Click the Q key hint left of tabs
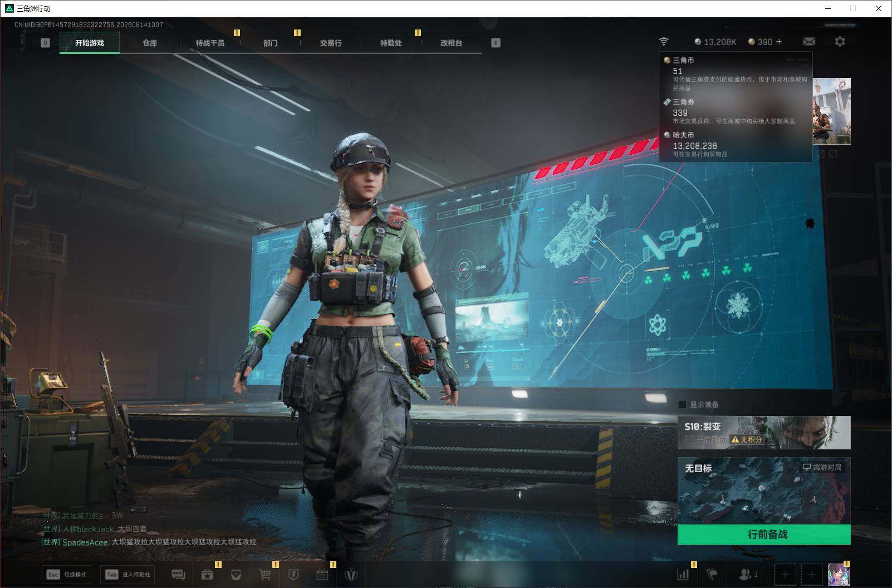 46,43
